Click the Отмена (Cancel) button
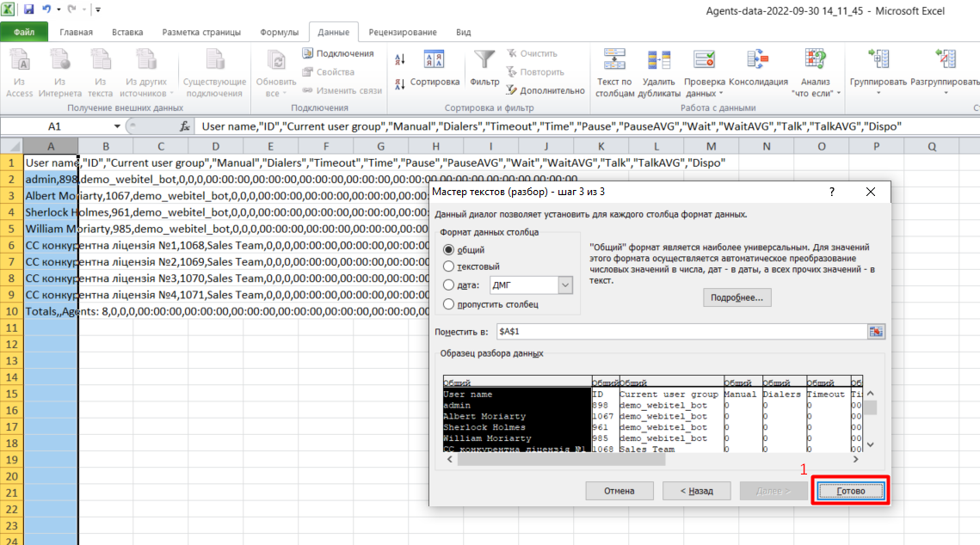 (619, 491)
